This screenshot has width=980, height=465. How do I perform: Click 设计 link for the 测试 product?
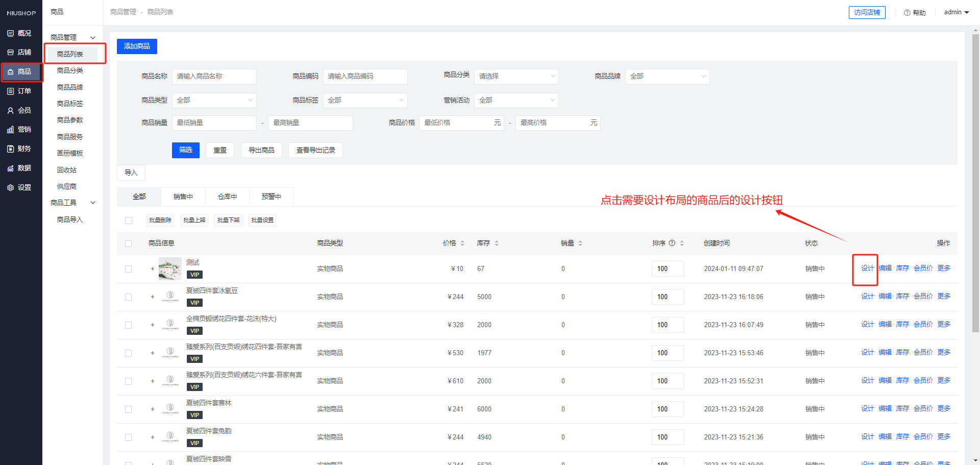coord(867,268)
